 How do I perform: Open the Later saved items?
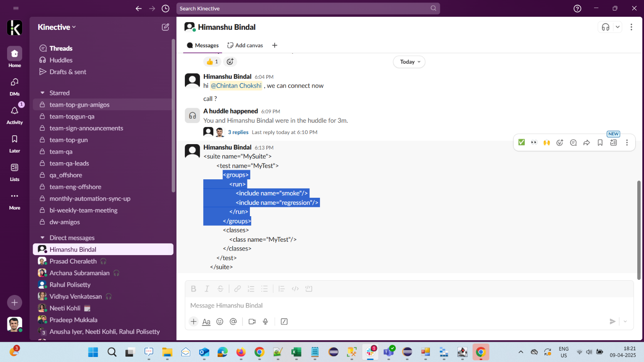(x=15, y=144)
